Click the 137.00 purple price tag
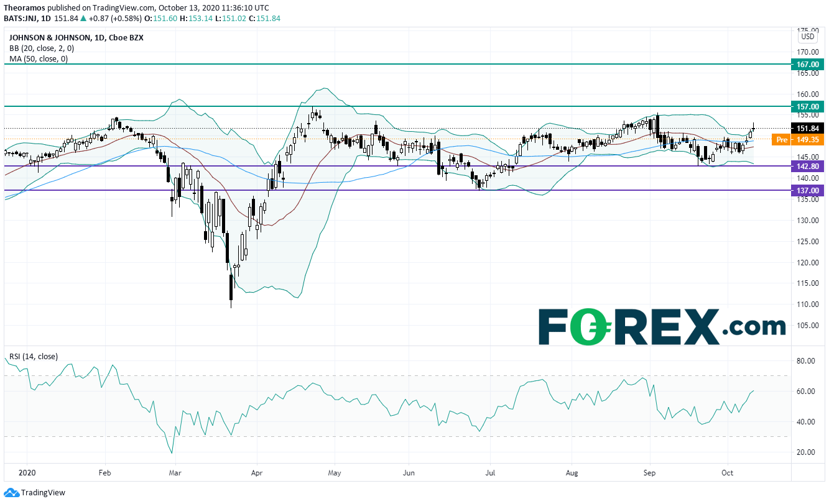The image size is (829, 504). (x=807, y=191)
